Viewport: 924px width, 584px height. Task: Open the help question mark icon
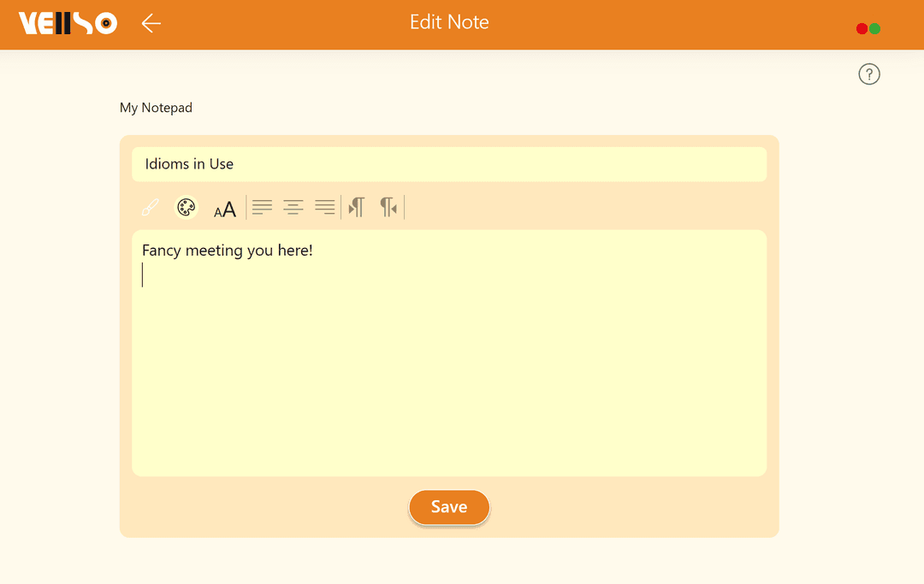(869, 74)
